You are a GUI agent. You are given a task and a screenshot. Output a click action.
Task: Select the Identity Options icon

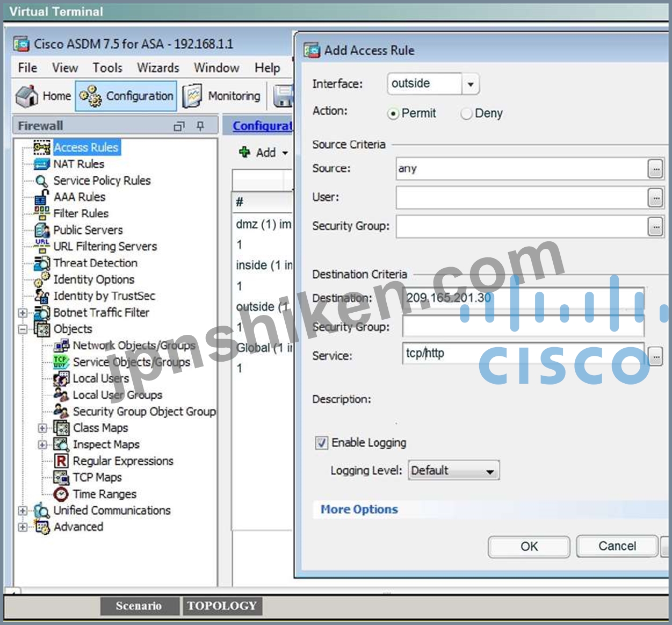click(42, 279)
